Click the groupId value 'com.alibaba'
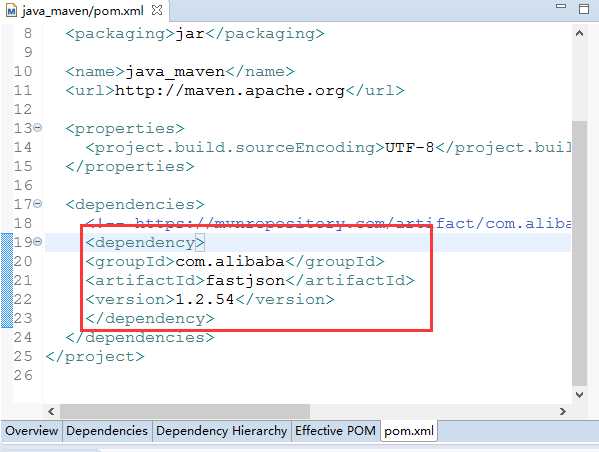This screenshot has height=452, width=599. coord(230,262)
